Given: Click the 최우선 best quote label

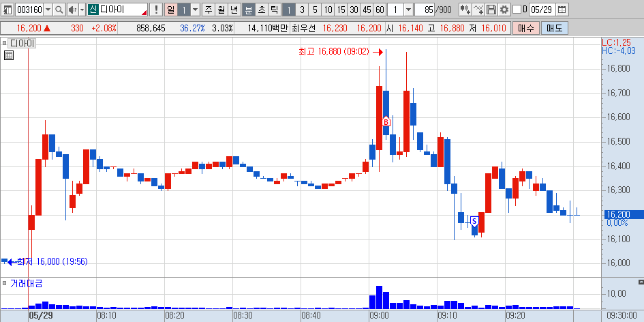Looking at the screenshot, I should point(303,29).
